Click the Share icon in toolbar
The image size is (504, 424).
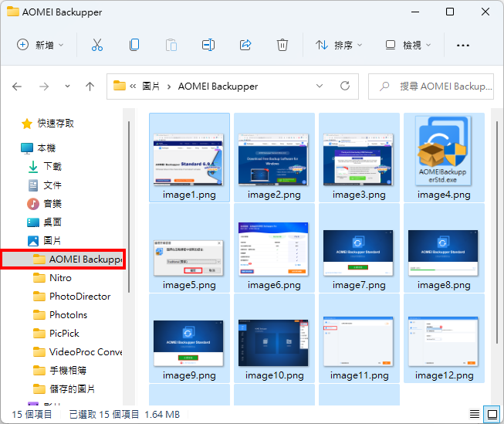point(245,45)
